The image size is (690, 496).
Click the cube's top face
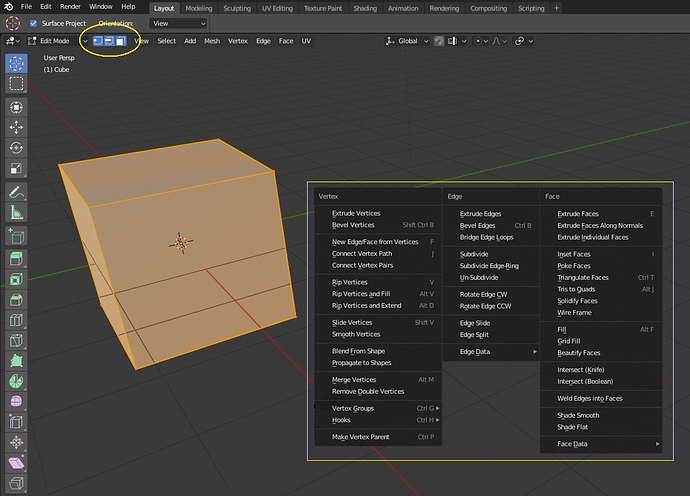point(167,173)
